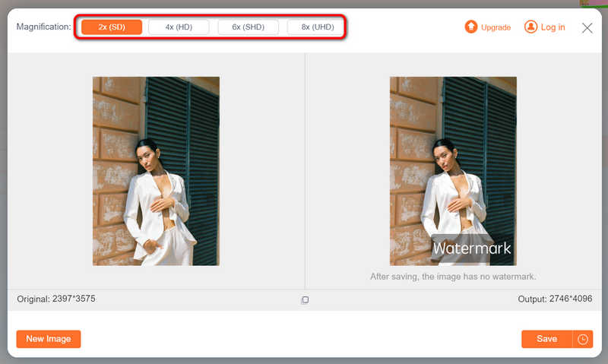Select 8x (UHD) magnification
This screenshot has width=608, height=364.
click(x=318, y=27)
